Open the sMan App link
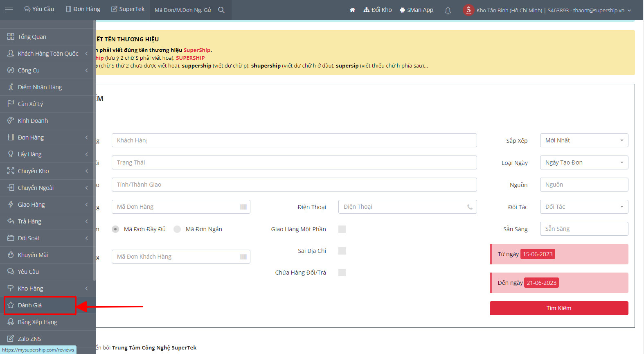This screenshot has height=354, width=644. (417, 10)
